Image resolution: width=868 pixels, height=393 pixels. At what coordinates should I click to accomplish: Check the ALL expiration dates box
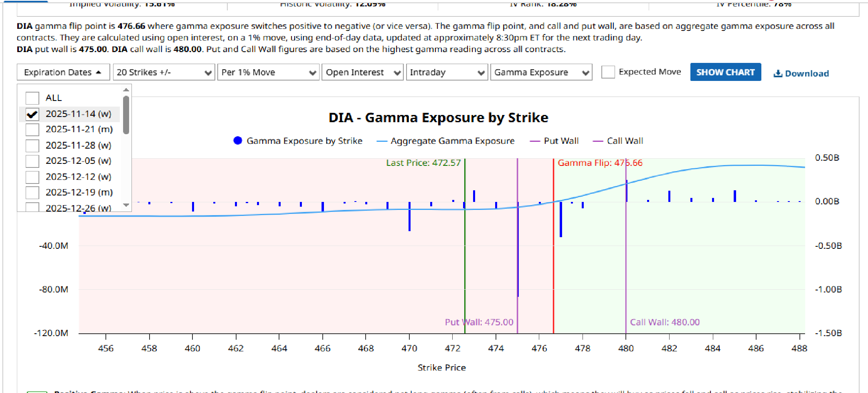click(32, 98)
